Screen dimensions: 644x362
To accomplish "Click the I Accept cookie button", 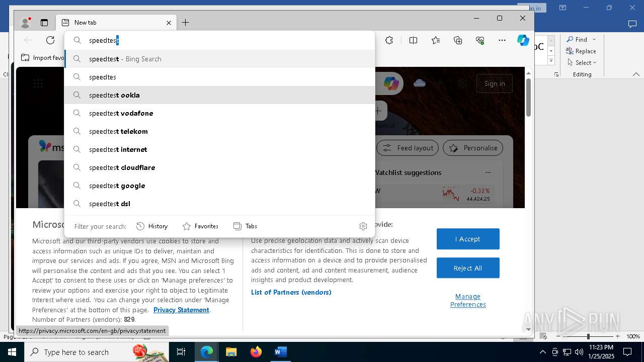I will click(468, 239).
